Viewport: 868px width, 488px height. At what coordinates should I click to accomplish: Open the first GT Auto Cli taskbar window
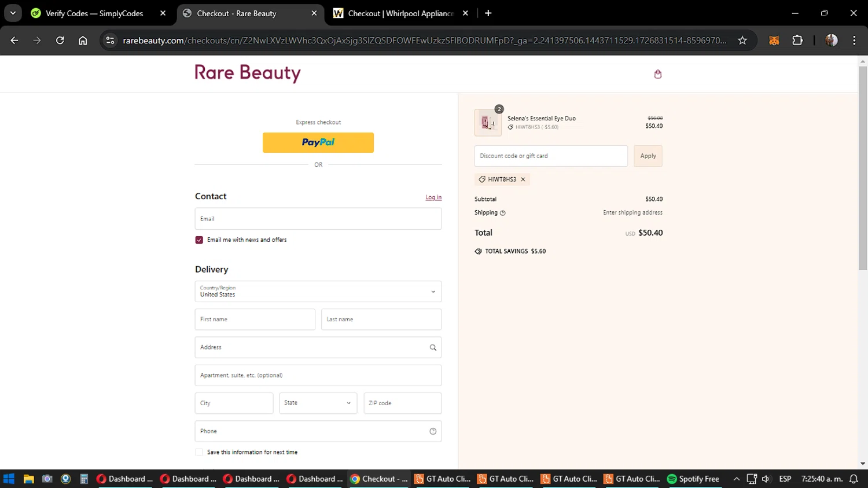coord(443,479)
